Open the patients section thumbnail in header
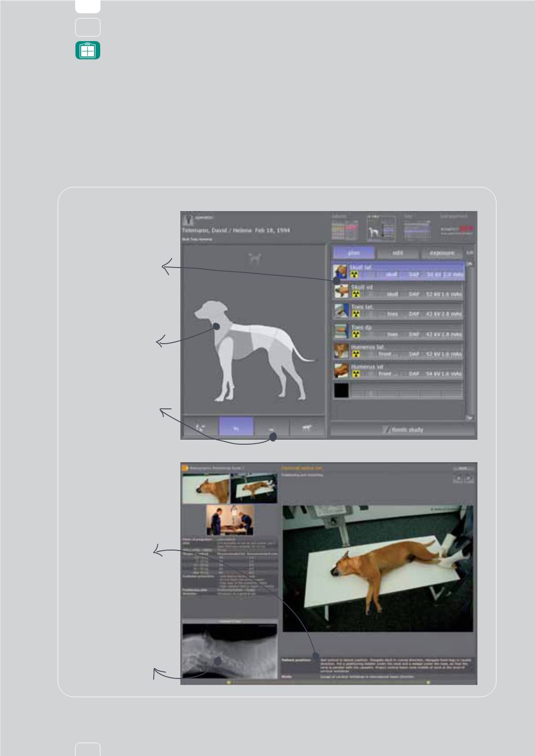The height and width of the screenshot is (756, 535). click(344, 228)
